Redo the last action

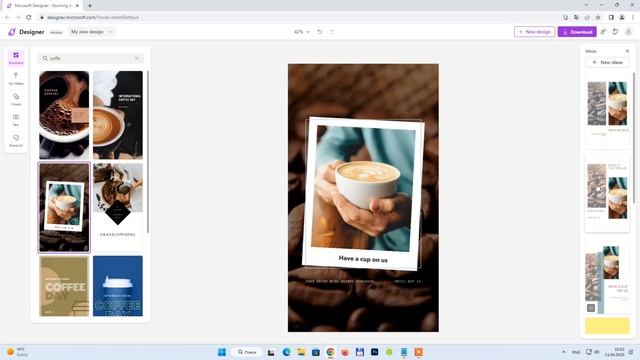[331, 32]
